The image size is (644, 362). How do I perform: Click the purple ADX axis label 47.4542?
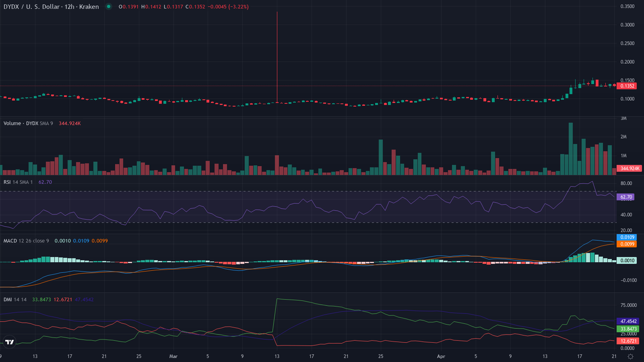pyautogui.click(x=628, y=321)
